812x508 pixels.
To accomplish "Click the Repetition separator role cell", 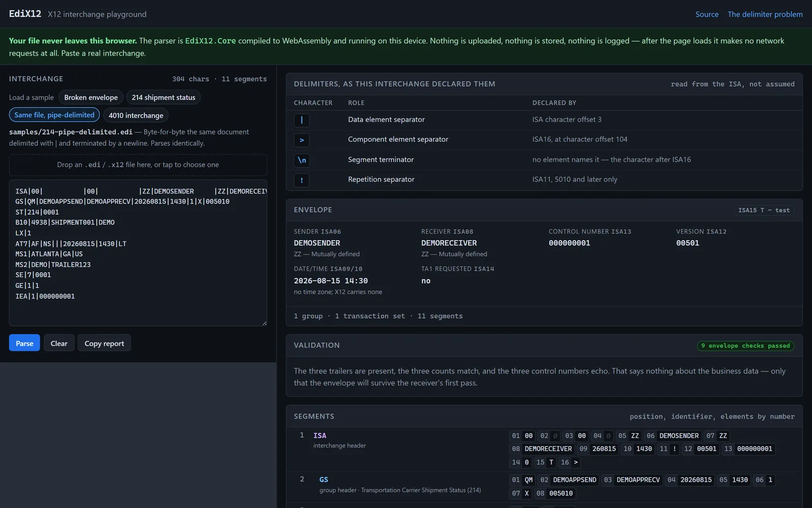I will tap(381, 179).
